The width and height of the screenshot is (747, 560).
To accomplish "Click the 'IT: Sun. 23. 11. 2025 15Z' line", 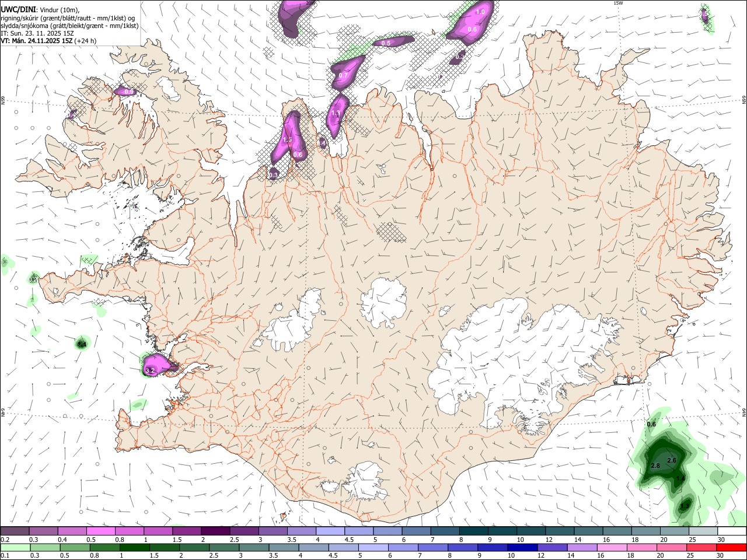I will tap(37, 33).
